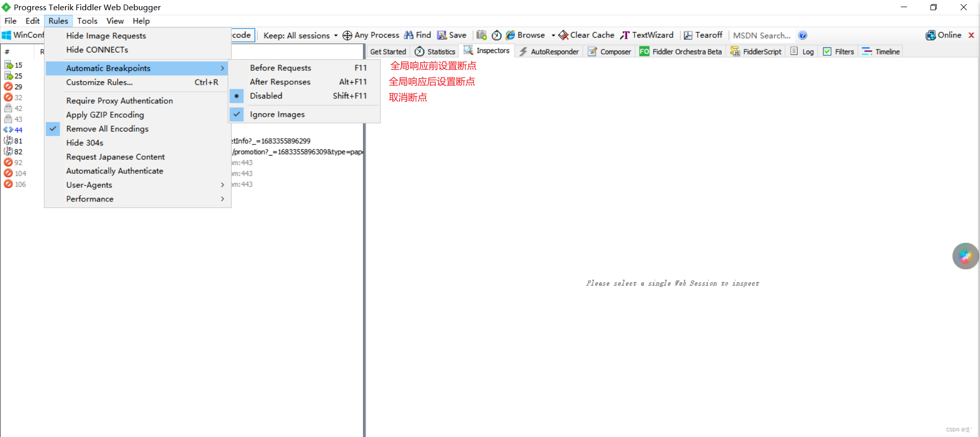Toggle Hide CONNECTs rule
The width and height of the screenshot is (980, 437).
point(138,49)
